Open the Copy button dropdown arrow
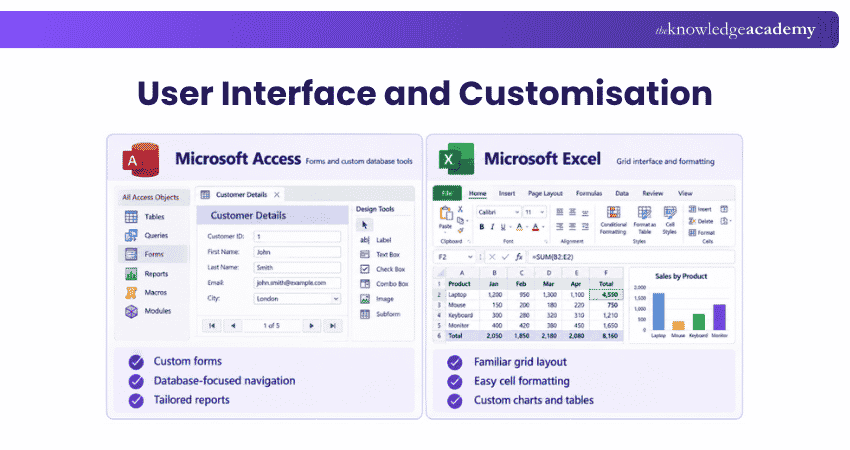Image resolution: width=850 pixels, height=450 pixels. point(467,221)
